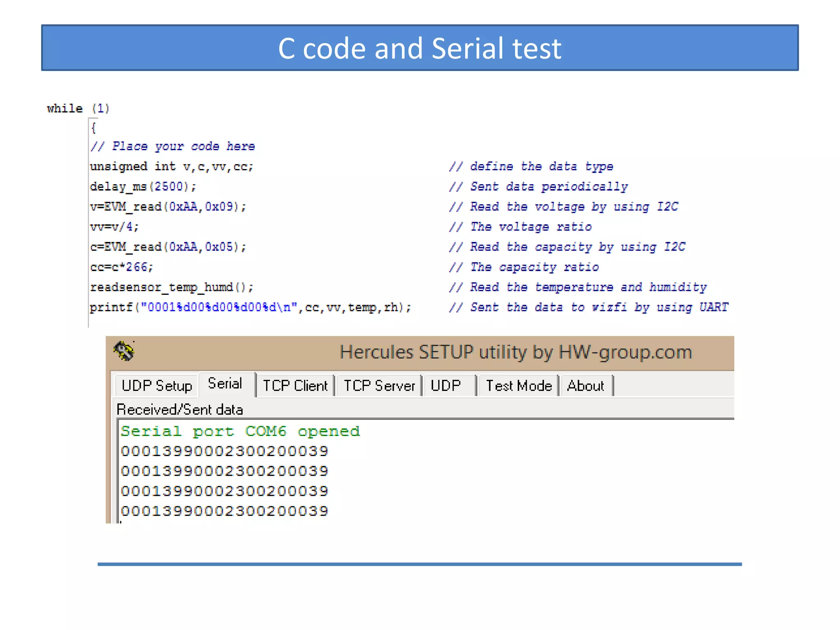Viewport: 840px width, 630px height.
Task: Click the 'vv=v/4;' code line
Action: click(x=114, y=226)
